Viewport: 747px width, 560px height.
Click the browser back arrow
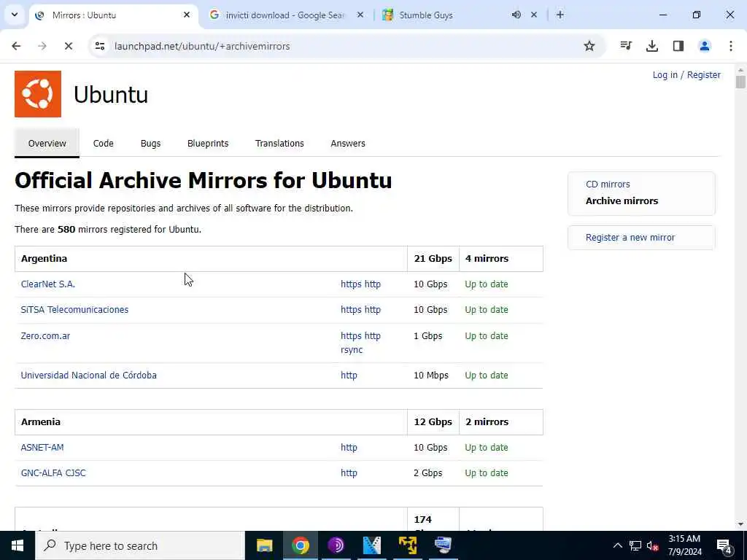coord(16,46)
